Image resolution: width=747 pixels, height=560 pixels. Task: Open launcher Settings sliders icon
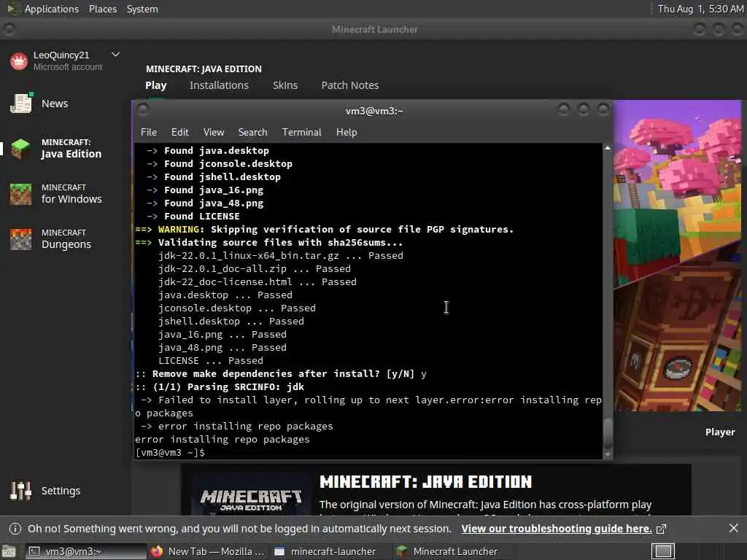coord(21,491)
